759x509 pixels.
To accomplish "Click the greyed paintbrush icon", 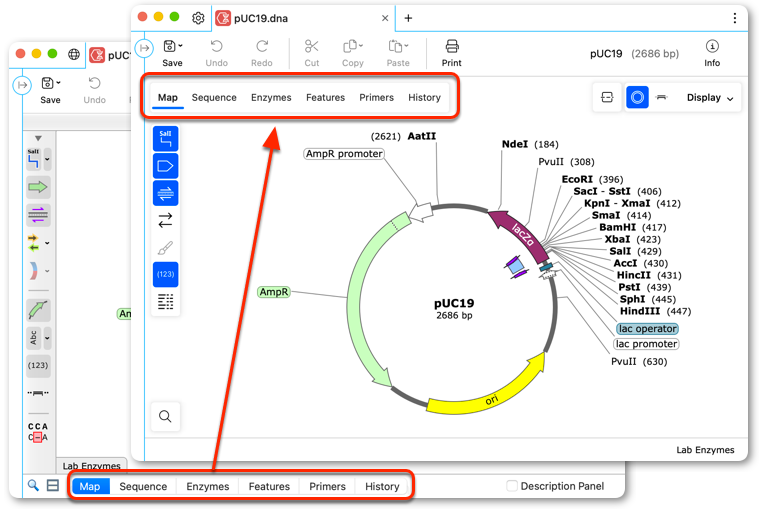I will [x=166, y=248].
